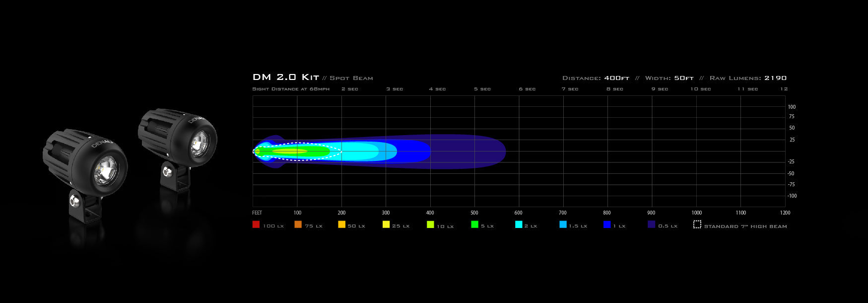
Task: Select the yellow 25 lx legend swatch
Action: coord(386,225)
